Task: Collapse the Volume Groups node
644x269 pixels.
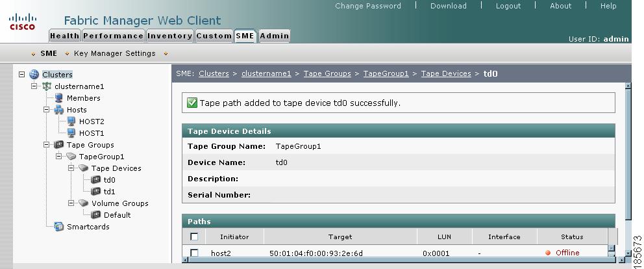Action: coord(71,203)
